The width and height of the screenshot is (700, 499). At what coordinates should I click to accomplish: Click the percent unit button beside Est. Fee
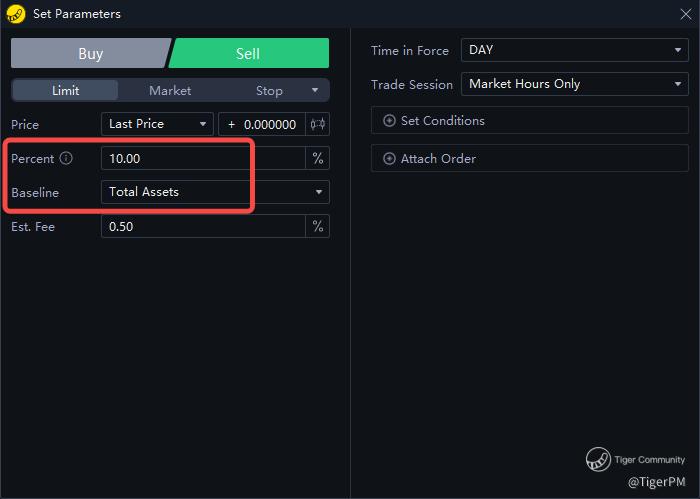click(318, 226)
